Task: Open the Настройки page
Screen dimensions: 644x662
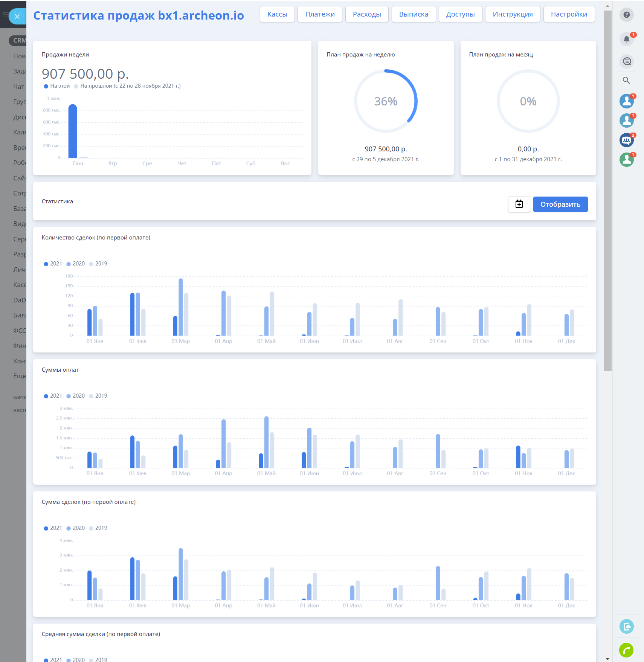Action: click(569, 14)
